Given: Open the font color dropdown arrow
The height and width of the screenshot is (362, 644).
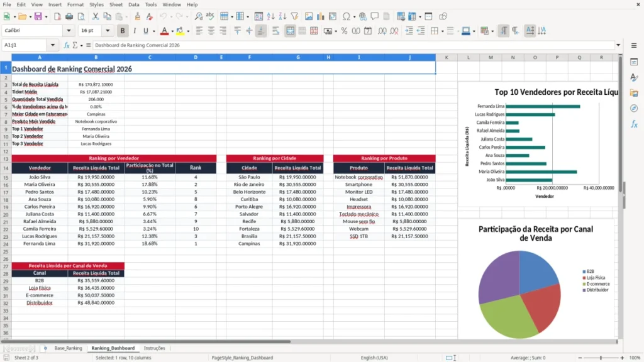Looking at the screenshot, I should (172, 31).
